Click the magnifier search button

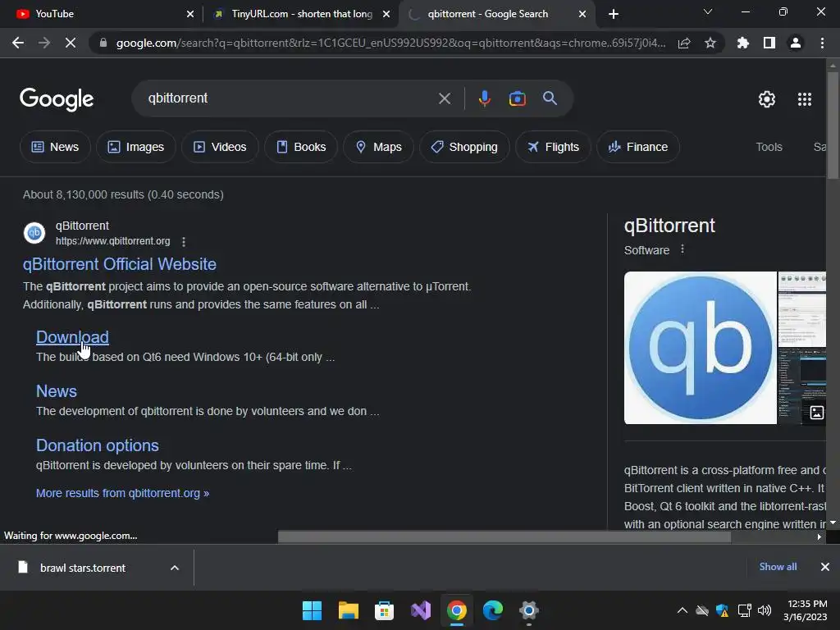pyautogui.click(x=550, y=98)
